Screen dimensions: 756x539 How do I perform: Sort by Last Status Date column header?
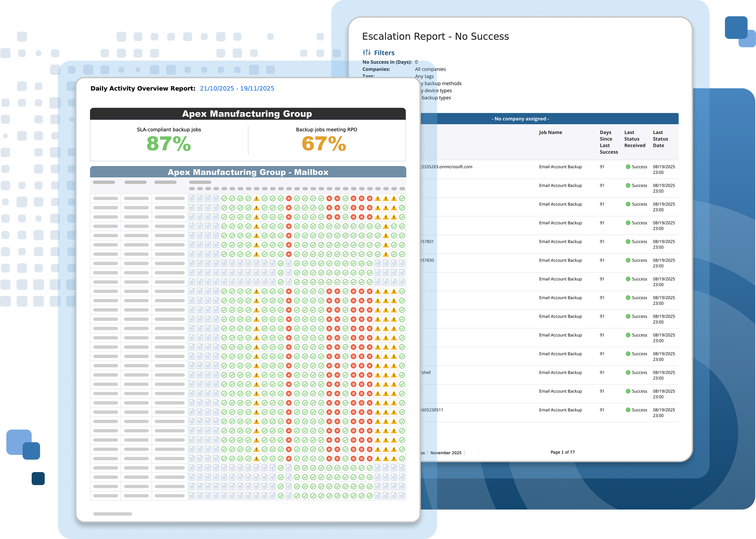coord(660,139)
